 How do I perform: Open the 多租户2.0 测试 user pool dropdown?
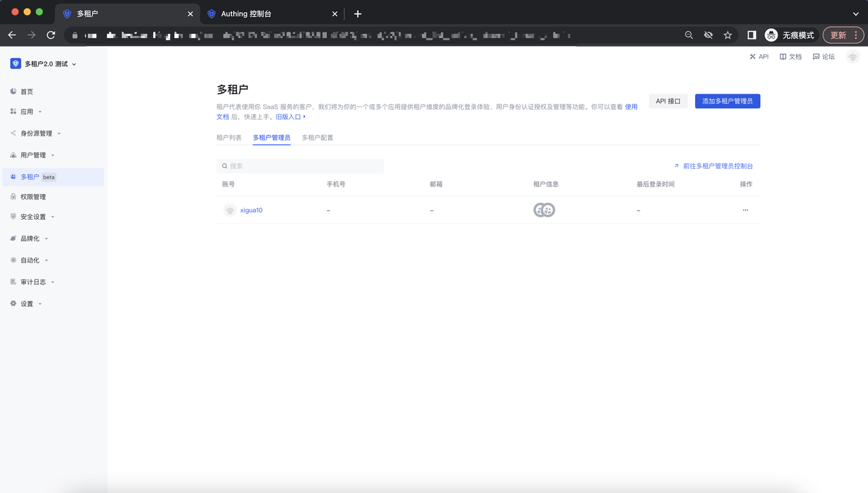click(x=44, y=64)
